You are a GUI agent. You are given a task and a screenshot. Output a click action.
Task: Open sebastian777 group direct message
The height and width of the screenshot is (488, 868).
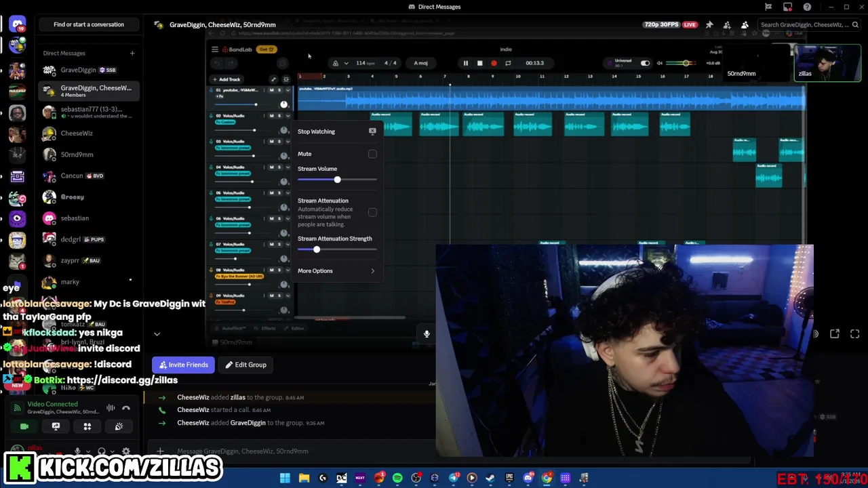pyautogui.click(x=88, y=112)
